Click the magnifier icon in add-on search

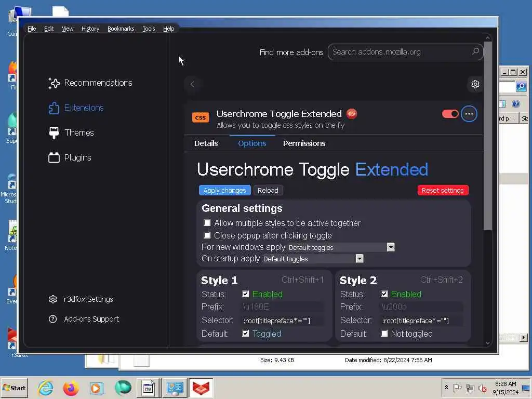[x=475, y=51]
